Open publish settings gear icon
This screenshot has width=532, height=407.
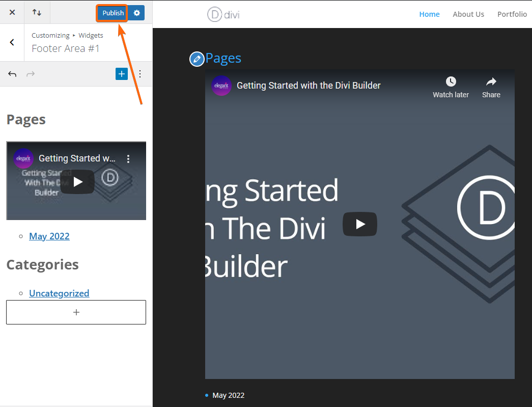[x=137, y=13]
